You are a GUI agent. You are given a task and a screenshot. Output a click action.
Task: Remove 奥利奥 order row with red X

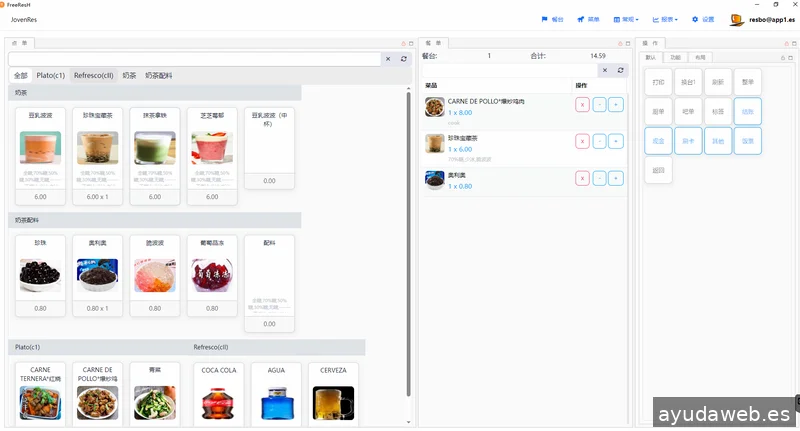tap(582, 178)
